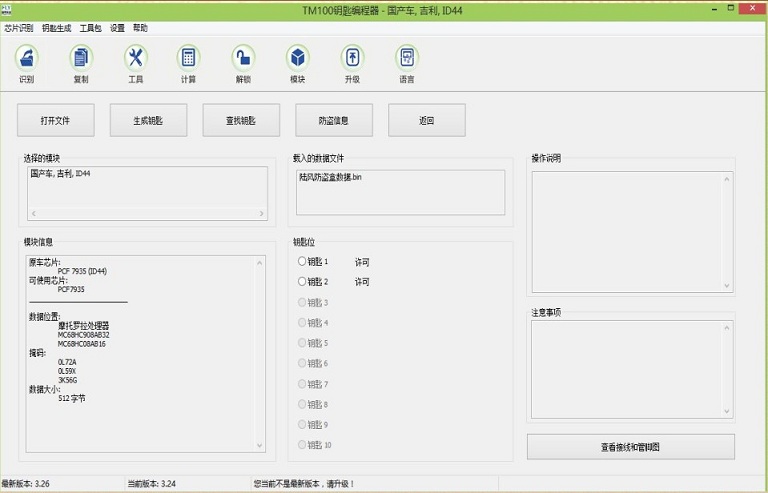This screenshot has width=768, height=493.
Task: Click the 0L72A mask code
Action: tap(67, 362)
